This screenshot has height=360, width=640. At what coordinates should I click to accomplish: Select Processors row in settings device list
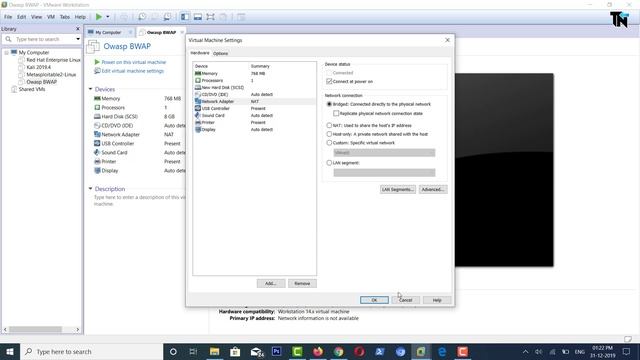coord(255,80)
